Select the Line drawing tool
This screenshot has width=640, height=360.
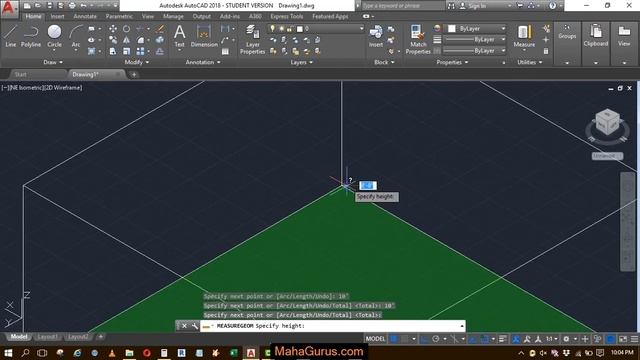point(11,36)
